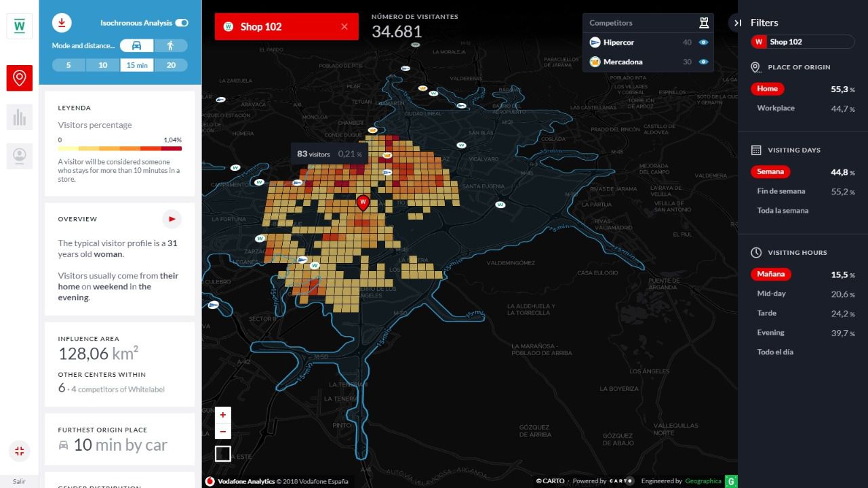The width and height of the screenshot is (868, 488).
Task: Select the walking travel mode
Action: (x=170, y=45)
